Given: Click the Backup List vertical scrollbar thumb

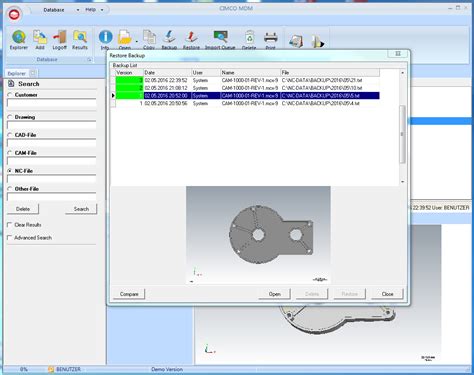Looking at the screenshot, I should click(x=402, y=134).
